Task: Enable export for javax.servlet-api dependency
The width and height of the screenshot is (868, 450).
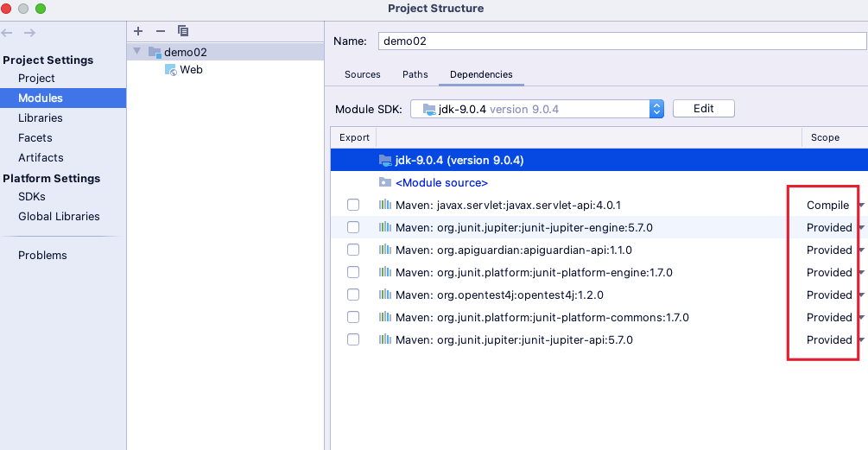Action: point(353,205)
